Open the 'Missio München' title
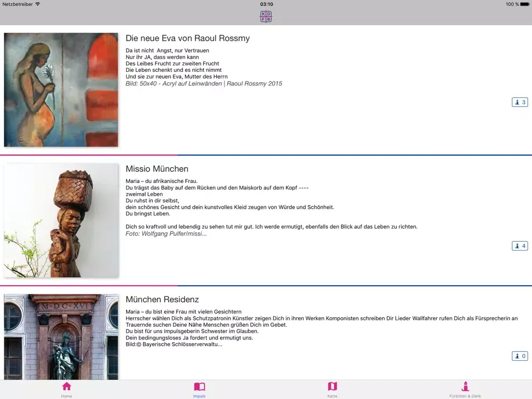This screenshot has width=532, height=399. pyautogui.click(x=157, y=169)
